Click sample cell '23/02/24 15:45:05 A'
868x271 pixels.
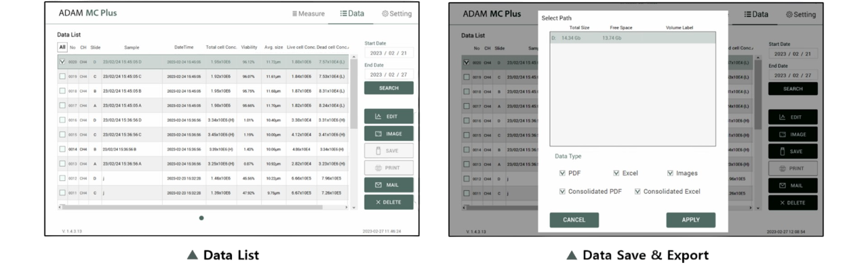(x=122, y=106)
